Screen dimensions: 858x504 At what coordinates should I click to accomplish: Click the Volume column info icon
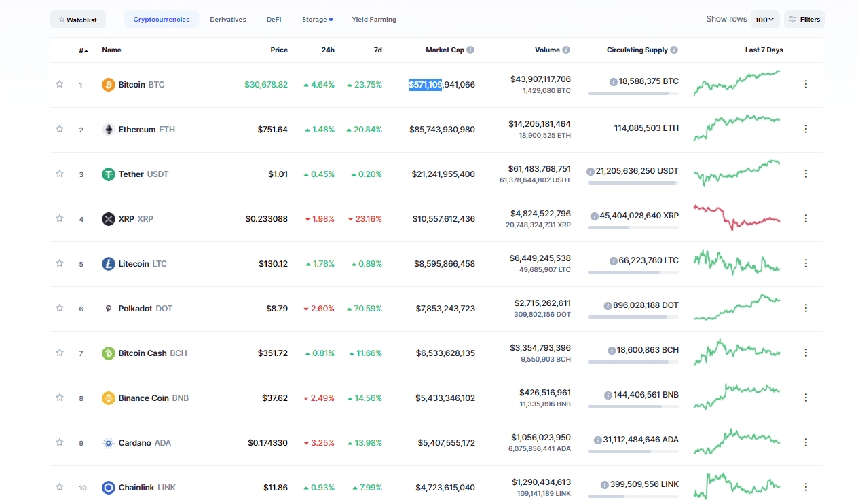(x=566, y=50)
